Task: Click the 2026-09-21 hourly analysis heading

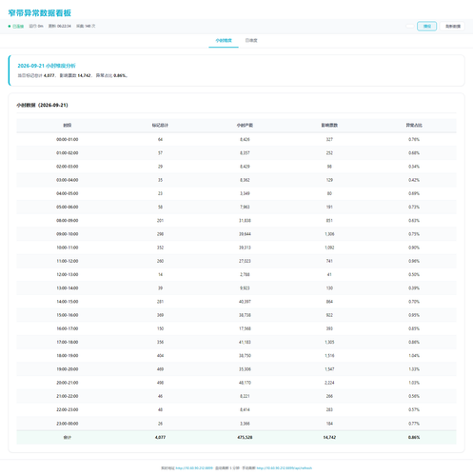Action: coord(47,66)
